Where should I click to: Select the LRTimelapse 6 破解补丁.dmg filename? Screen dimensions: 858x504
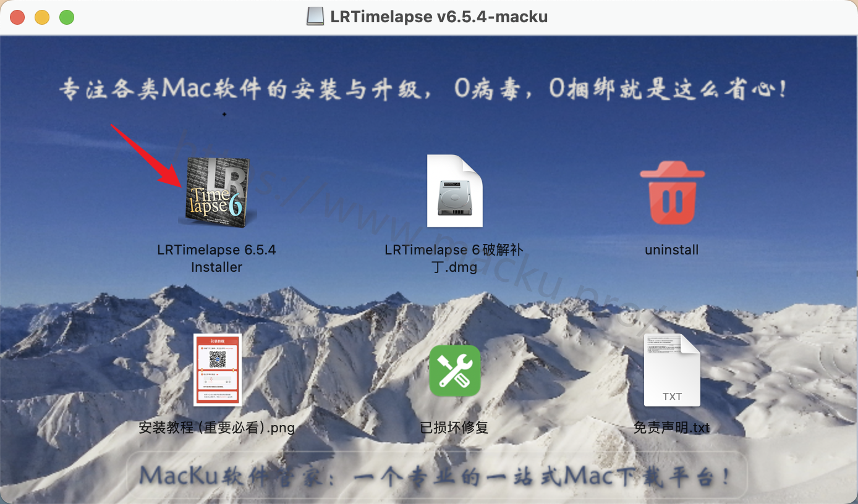tap(454, 258)
